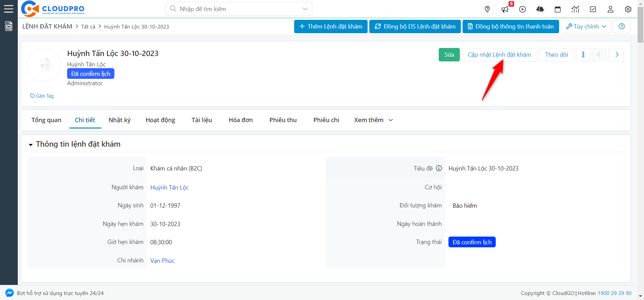Click the Tiêu đề info icon
This screenshot has height=300, width=644.
pos(439,168)
